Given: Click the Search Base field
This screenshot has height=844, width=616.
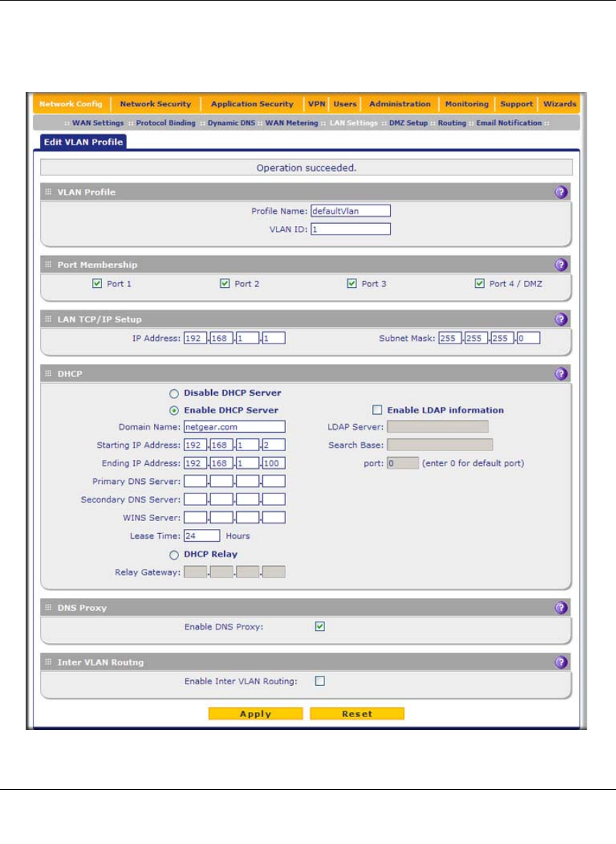Looking at the screenshot, I should tap(440, 445).
